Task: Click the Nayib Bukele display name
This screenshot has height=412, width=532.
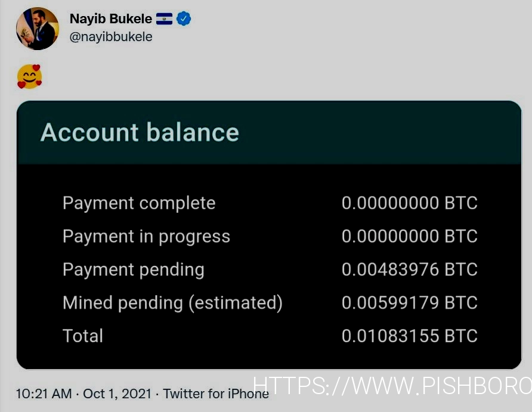Action: [x=110, y=18]
